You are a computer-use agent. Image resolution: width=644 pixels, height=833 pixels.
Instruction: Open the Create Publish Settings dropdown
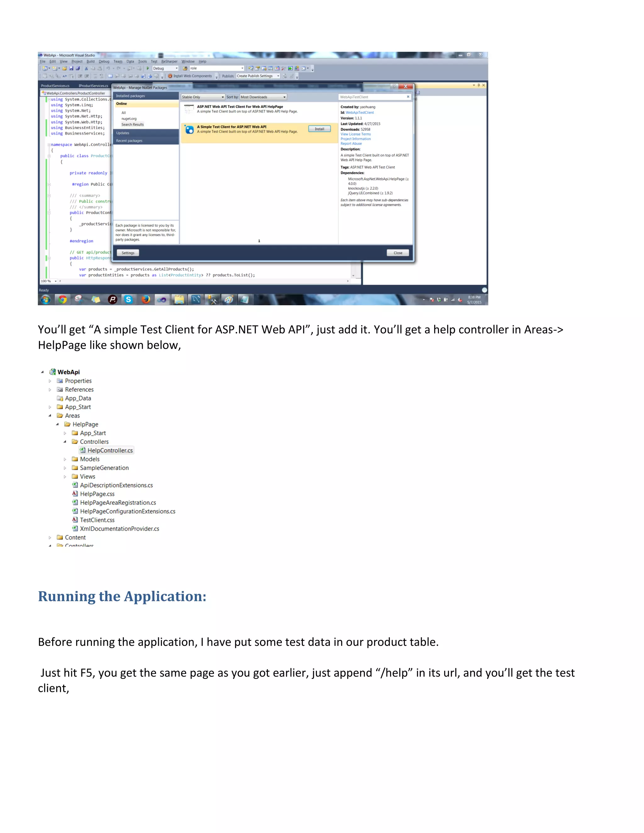click(x=278, y=76)
